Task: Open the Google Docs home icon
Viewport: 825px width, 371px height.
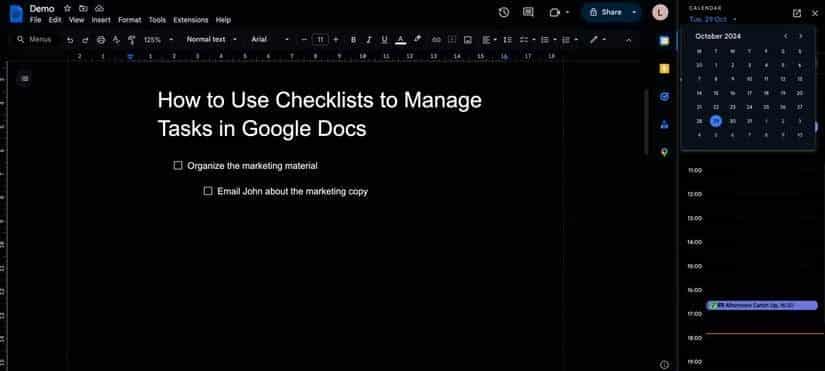Action: (16, 13)
